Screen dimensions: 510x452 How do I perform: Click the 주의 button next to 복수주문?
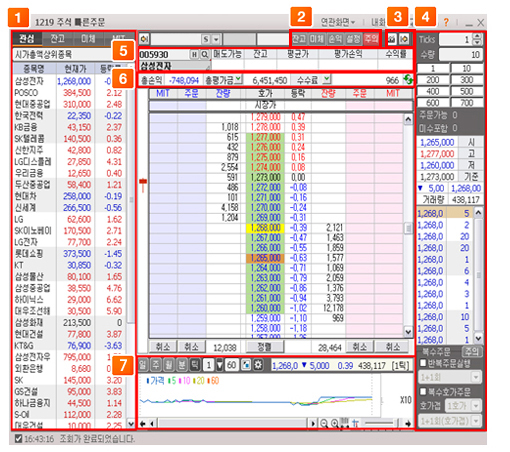[472, 351]
